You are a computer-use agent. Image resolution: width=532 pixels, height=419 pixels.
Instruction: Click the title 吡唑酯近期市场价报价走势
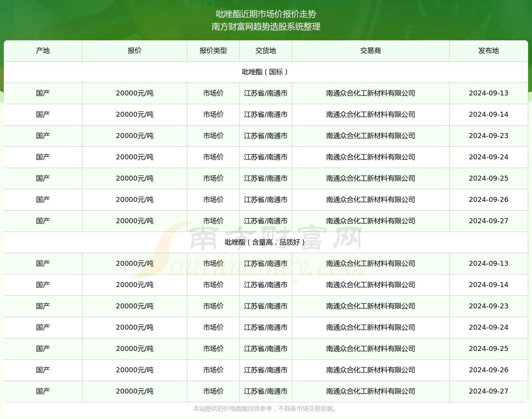pos(266,14)
